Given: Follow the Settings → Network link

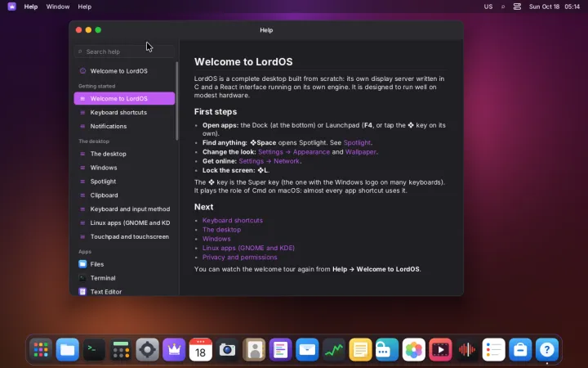Looking at the screenshot, I should click(x=269, y=161).
